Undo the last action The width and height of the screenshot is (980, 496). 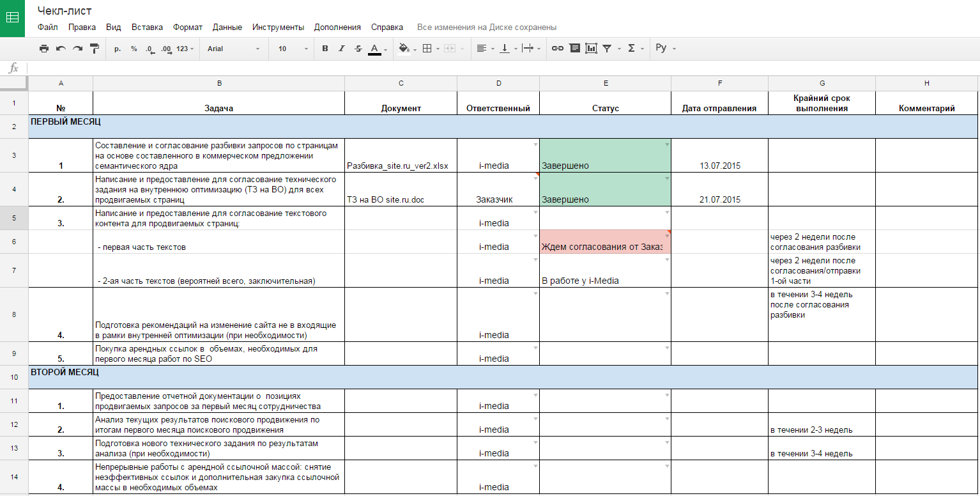[61, 49]
